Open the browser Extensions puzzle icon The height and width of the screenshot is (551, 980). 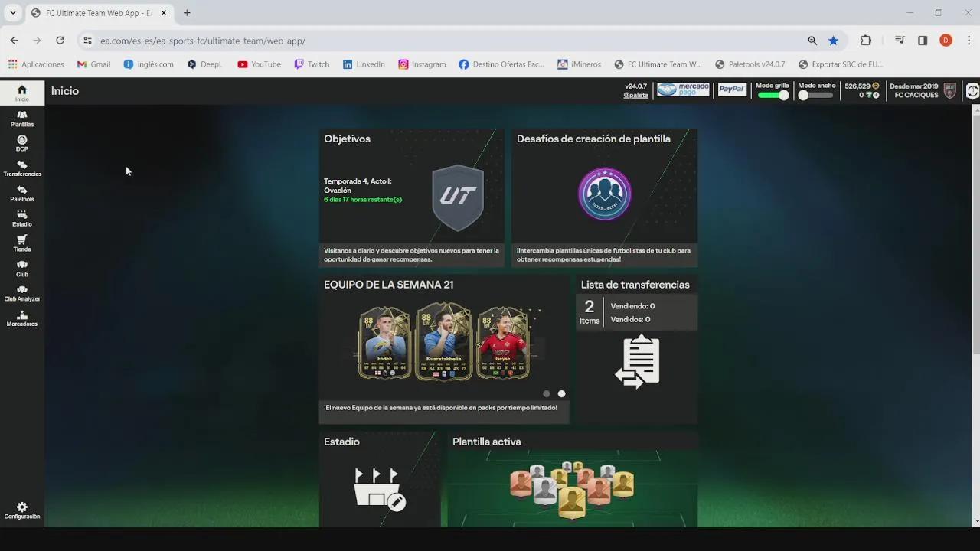click(866, 41)
